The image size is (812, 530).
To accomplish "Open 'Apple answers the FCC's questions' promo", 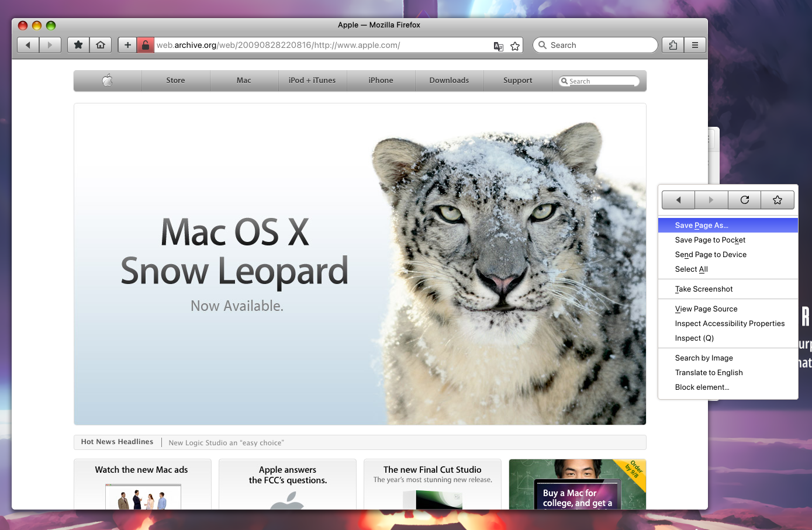I will [288, 484].
